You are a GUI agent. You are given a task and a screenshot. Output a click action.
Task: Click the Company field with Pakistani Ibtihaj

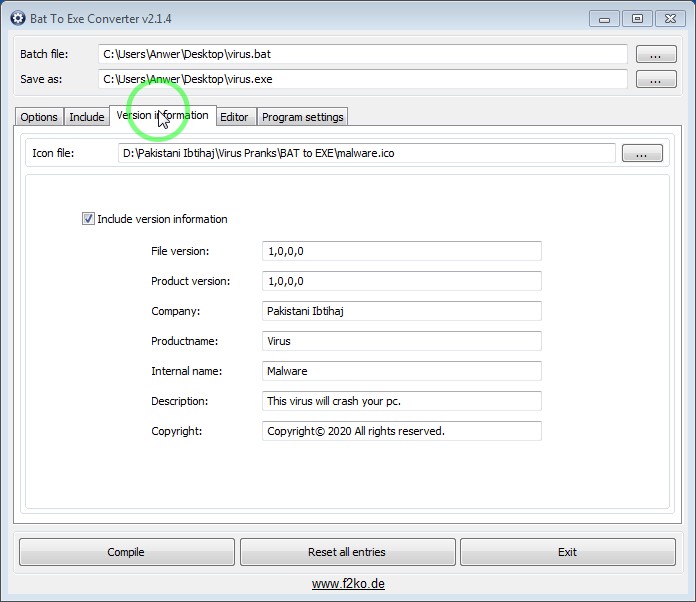[402, 311]
